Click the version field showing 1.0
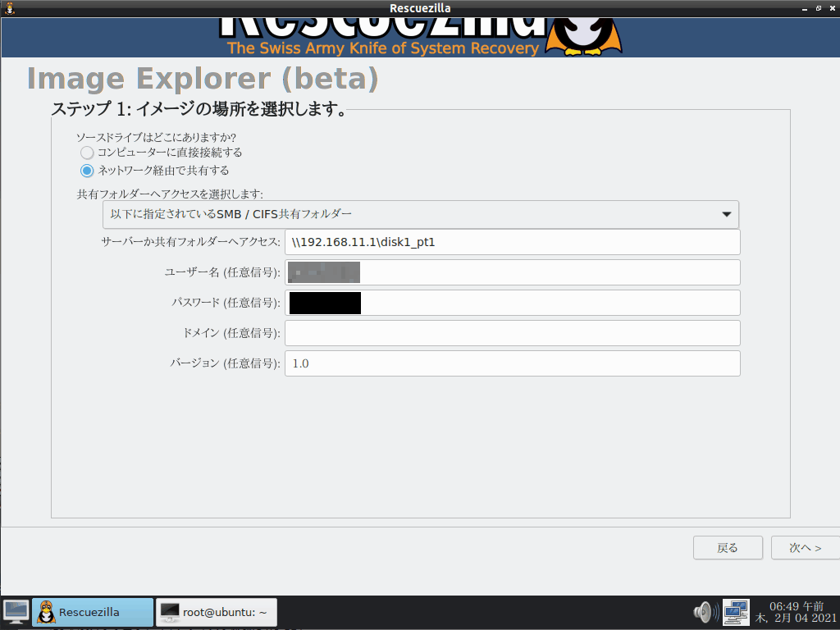The height and width of the screenshot is (630, 840). 512,363
